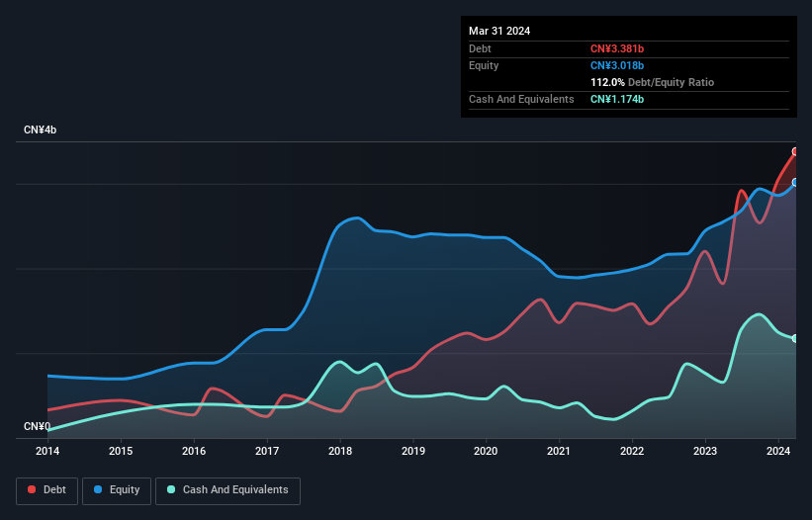Toggle the Equity series legend button
The image size is (812, 520).
click(117, 490)
